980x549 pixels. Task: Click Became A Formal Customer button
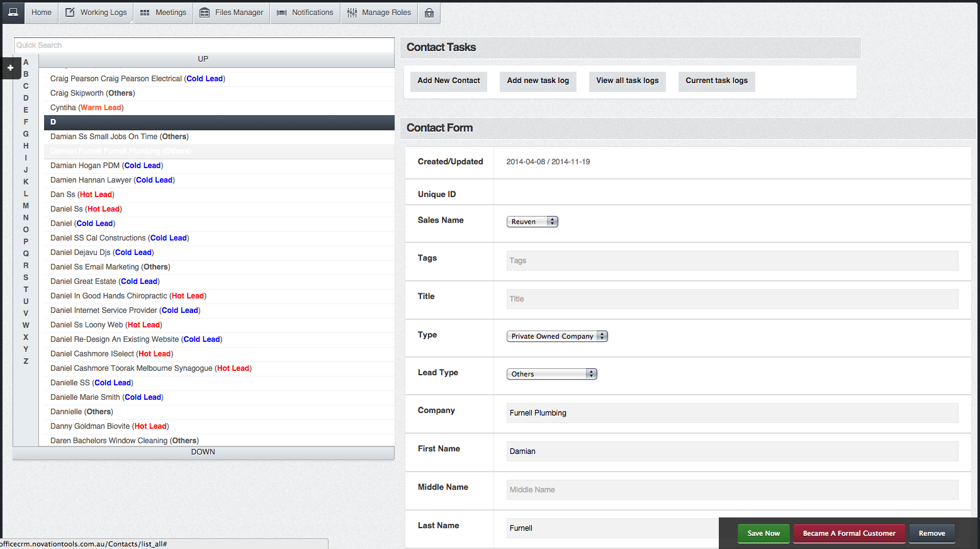click(848, 533)
